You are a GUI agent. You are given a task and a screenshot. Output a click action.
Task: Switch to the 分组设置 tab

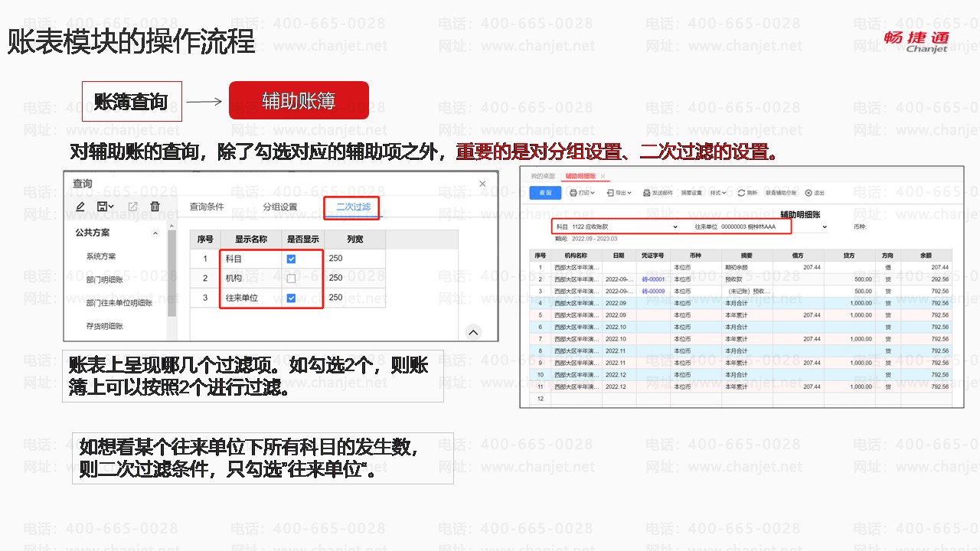(x=280, y=207)
